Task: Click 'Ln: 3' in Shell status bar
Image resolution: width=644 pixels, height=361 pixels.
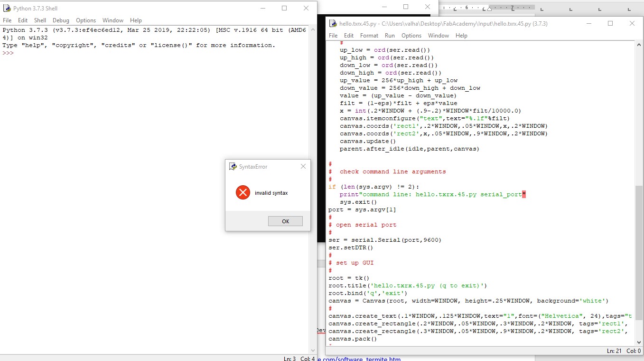Action: [x=290, y=359]
